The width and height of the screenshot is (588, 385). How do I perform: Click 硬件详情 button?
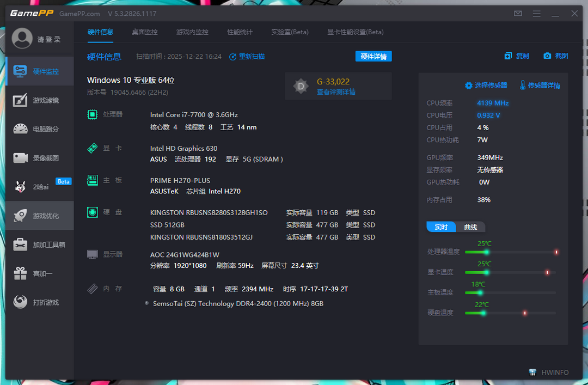coord(373,57)
